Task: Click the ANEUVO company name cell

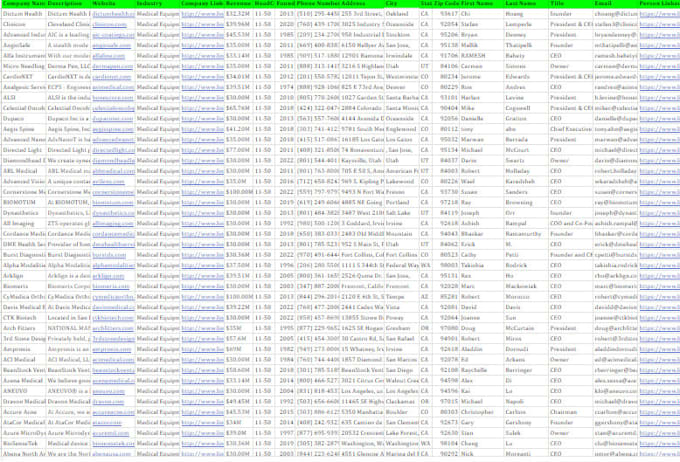Action: click(x=23, y=391)
